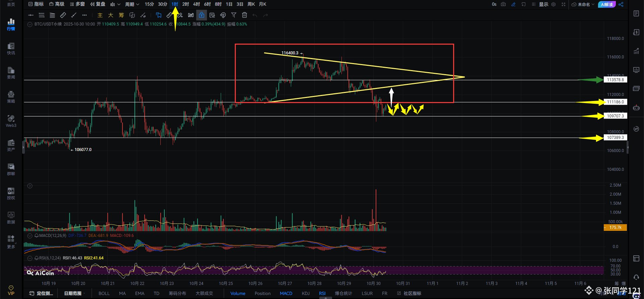Screen dimensions: 644x299
Task: Open the 社区指标 community indicators link
Action: tap(409, 293)
